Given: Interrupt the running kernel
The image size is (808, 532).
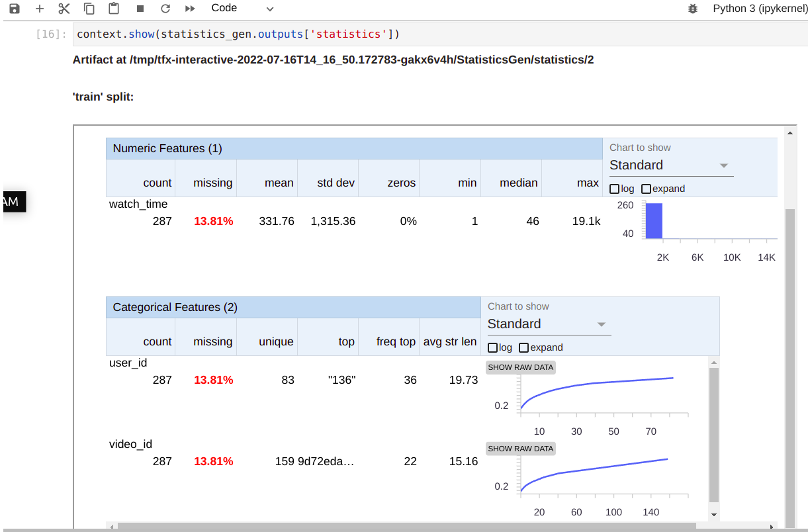Looking at the screenshot, I should (x=139, y=9).
